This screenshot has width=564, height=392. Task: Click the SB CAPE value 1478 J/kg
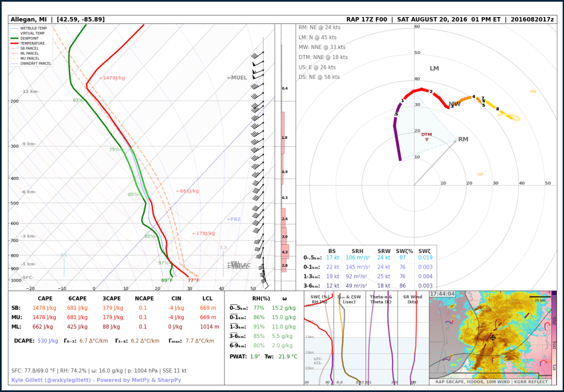[x=45, y=308]
